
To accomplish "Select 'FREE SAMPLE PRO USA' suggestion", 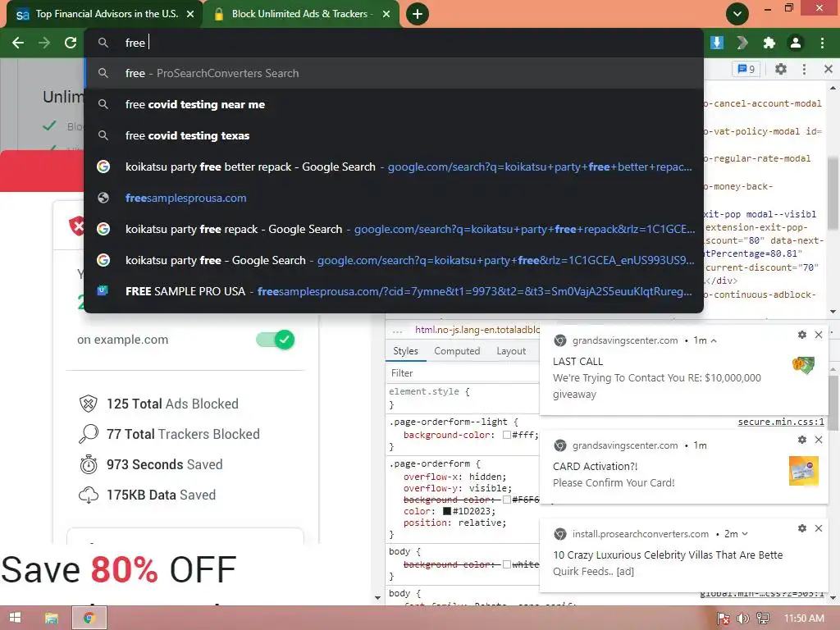I will [x=394, y=291].
